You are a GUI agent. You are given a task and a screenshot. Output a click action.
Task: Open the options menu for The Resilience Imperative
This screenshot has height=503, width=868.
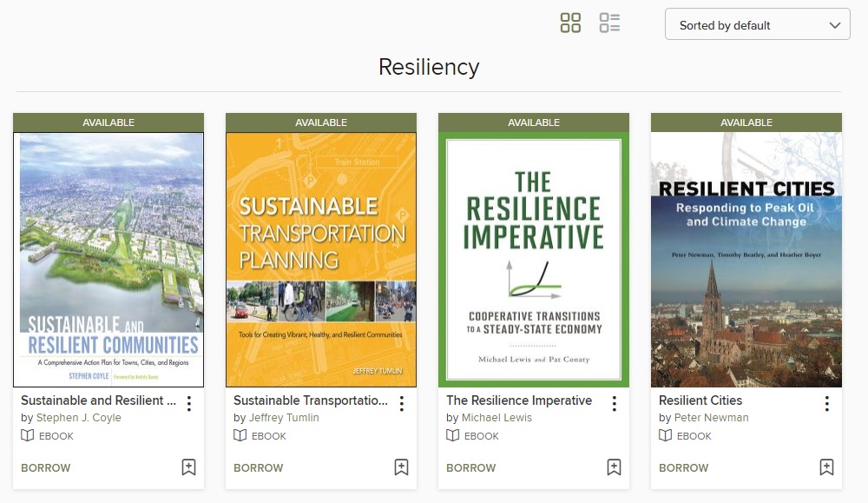[615, 403]
